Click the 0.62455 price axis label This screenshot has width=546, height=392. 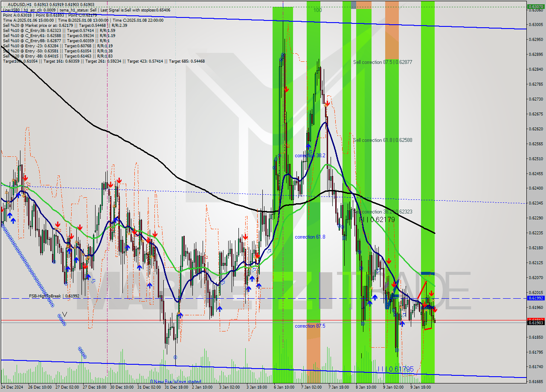click(536, 174)
